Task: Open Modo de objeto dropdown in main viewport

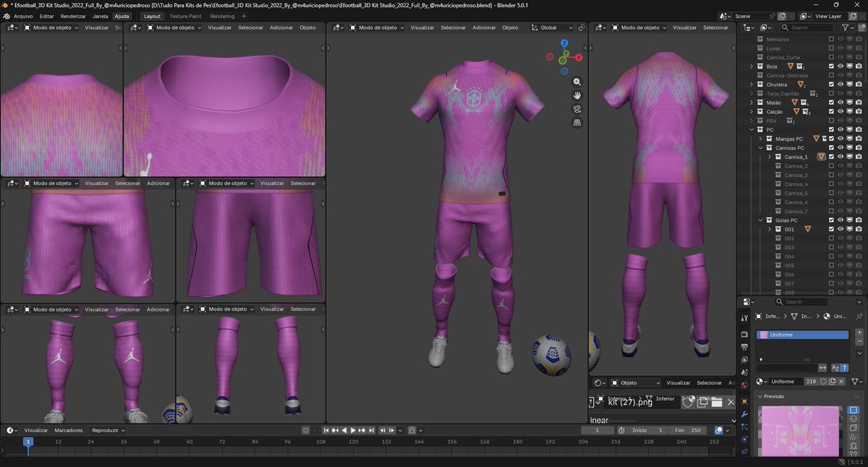Action: (x=378, y=28)
